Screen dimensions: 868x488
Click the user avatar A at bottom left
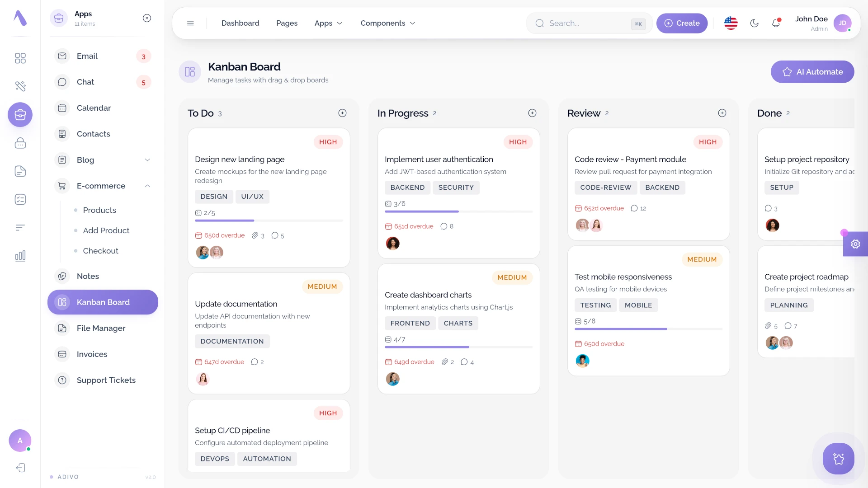(20, 441)
